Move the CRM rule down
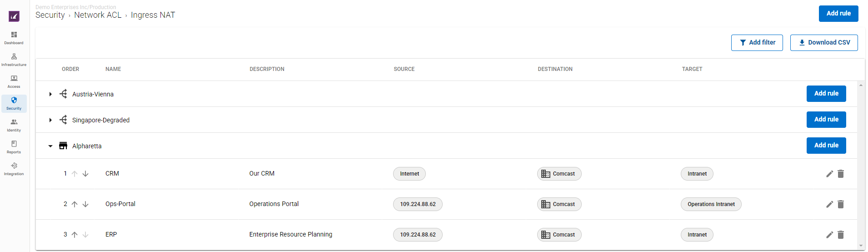Viewport: 868px width, 252px height. 85,174
